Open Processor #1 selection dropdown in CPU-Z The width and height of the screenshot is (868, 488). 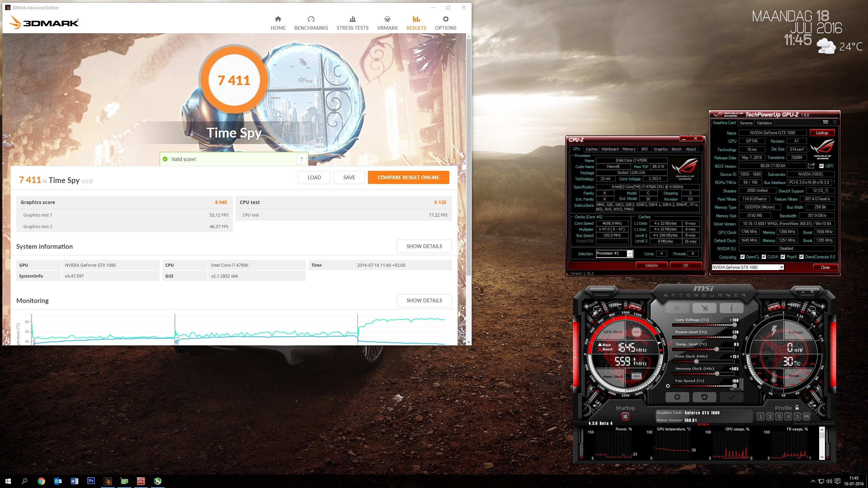pos(630,253)
